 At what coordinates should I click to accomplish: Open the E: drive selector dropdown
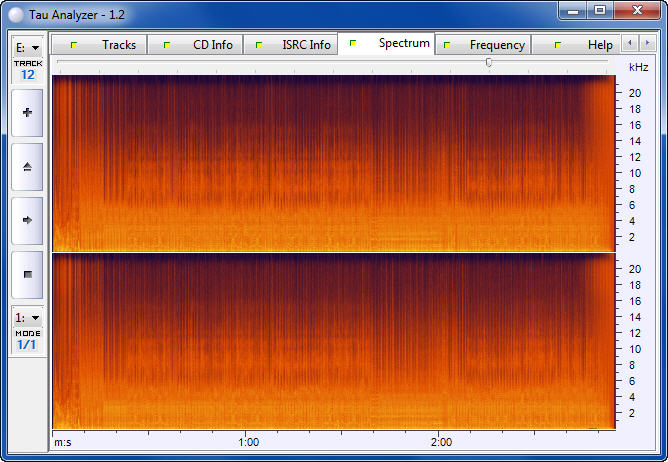[x=27, y=47]
